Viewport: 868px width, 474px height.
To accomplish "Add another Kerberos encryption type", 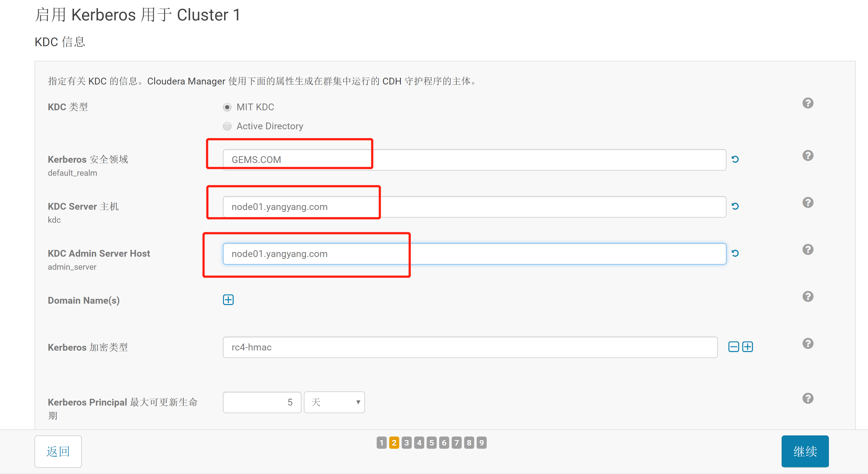I will [x=747, y=347].
